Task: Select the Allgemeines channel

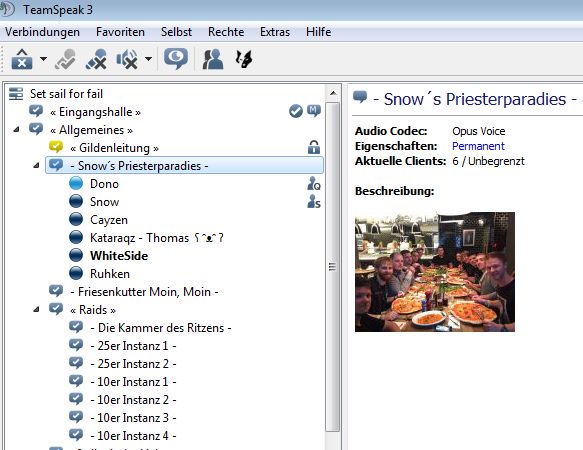Action: point(91,130)
